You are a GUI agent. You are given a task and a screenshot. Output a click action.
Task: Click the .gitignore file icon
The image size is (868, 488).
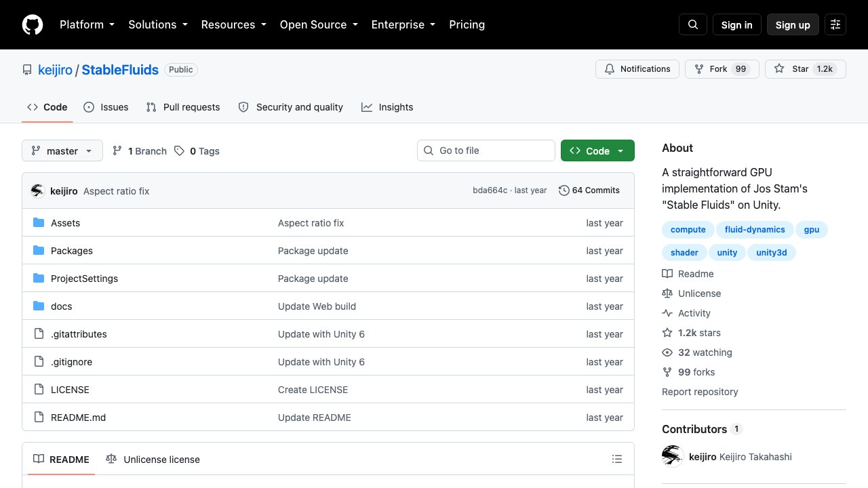point(39,362)
